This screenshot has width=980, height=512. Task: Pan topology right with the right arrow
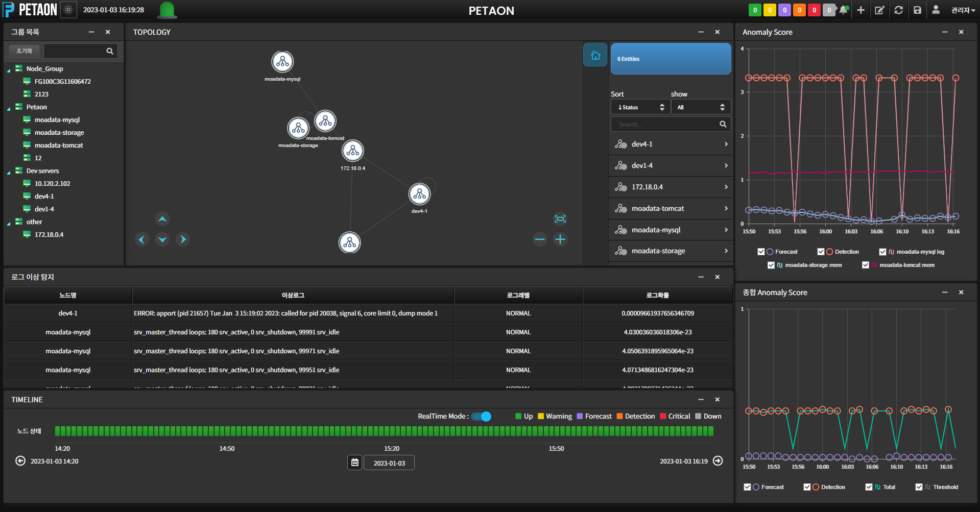183,239
